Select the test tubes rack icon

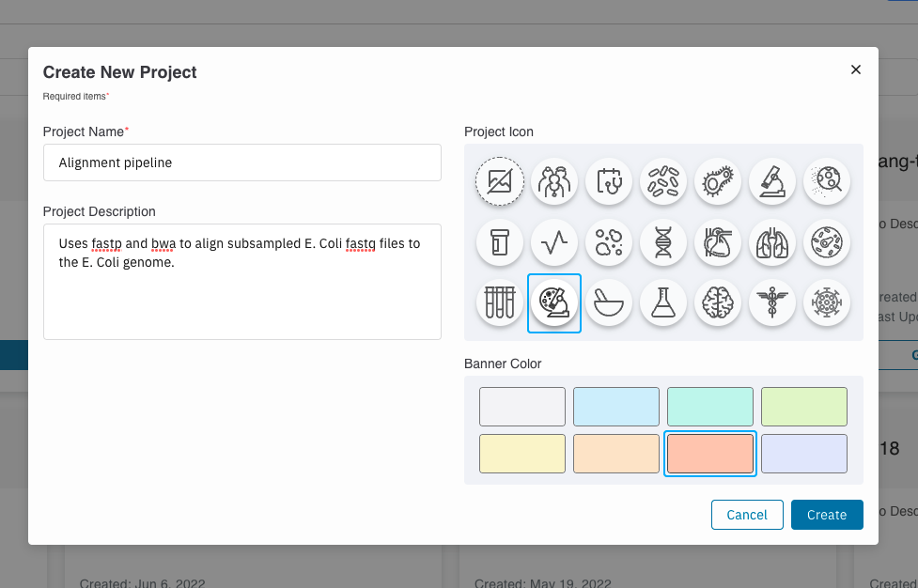pos(499,303)
